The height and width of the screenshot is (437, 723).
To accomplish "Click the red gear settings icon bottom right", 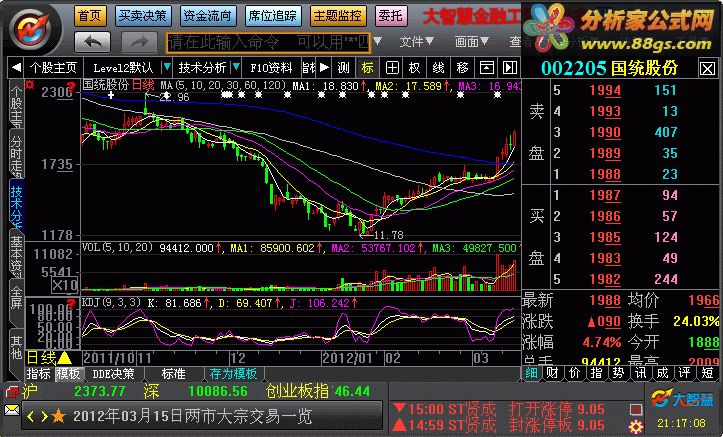I will click(x=636, y=427).
